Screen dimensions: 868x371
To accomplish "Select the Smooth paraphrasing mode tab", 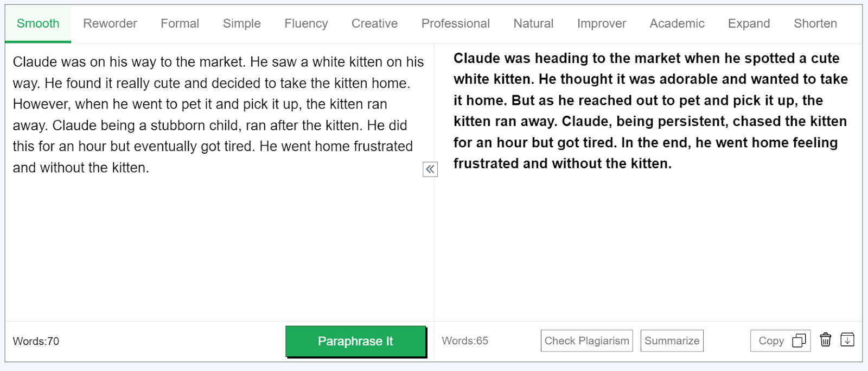I will coord(38,23).
